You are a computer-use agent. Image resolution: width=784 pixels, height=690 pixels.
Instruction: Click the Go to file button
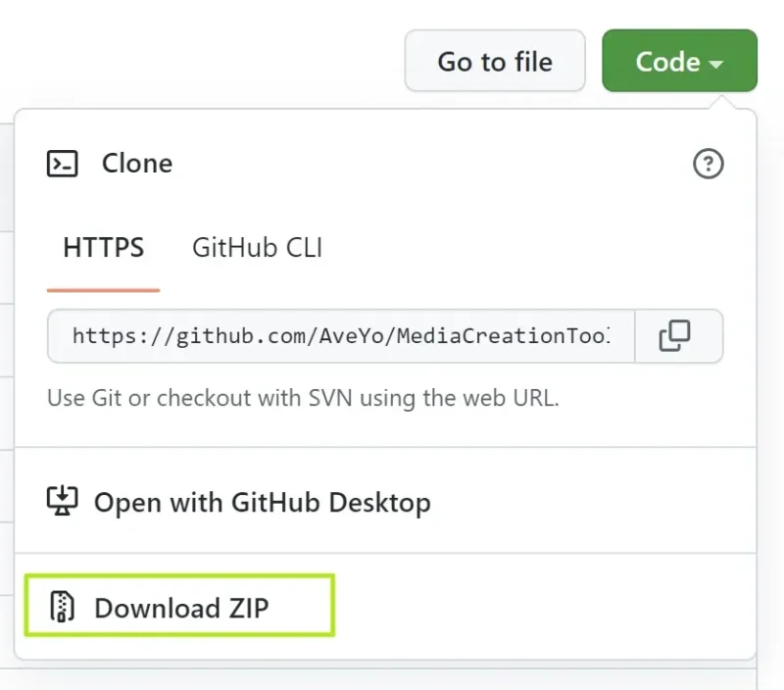[495, 62]
